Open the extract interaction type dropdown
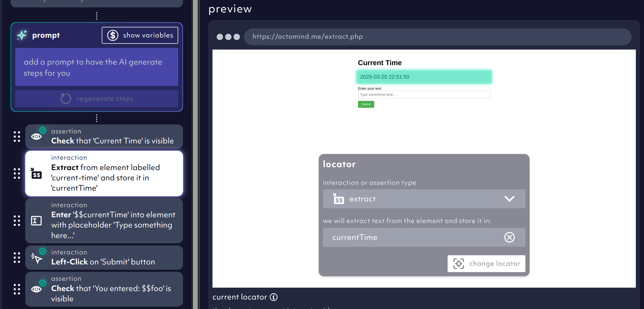The image size is (644, 309). pos(424,199)
